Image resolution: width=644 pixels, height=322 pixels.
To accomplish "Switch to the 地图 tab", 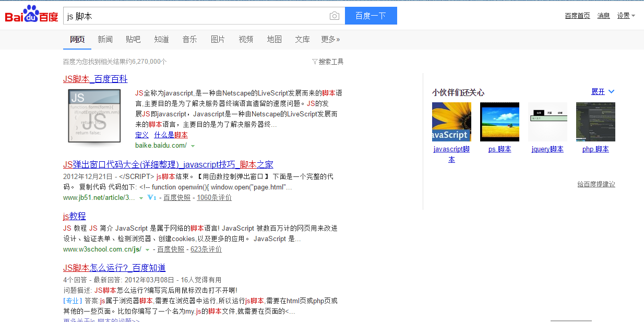I will pos(274,39).
